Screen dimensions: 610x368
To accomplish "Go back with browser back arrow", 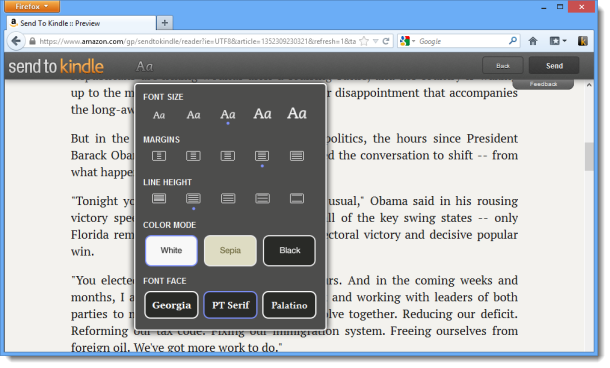I will point(16,41).
